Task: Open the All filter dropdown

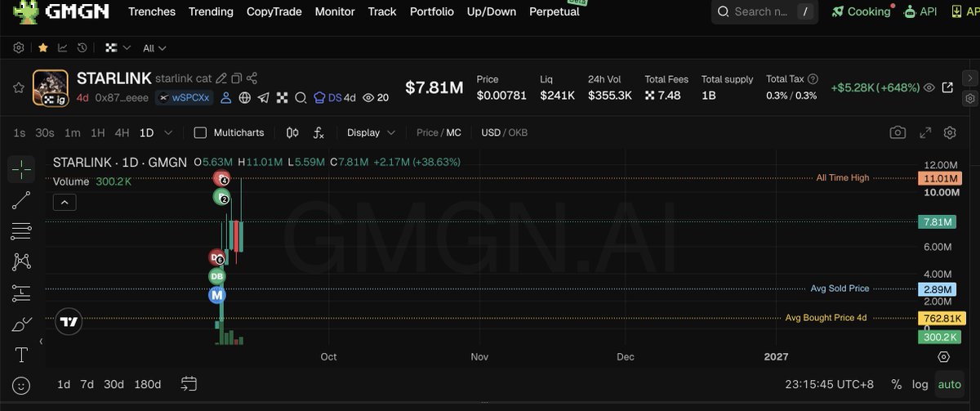Action: (154, 48)
